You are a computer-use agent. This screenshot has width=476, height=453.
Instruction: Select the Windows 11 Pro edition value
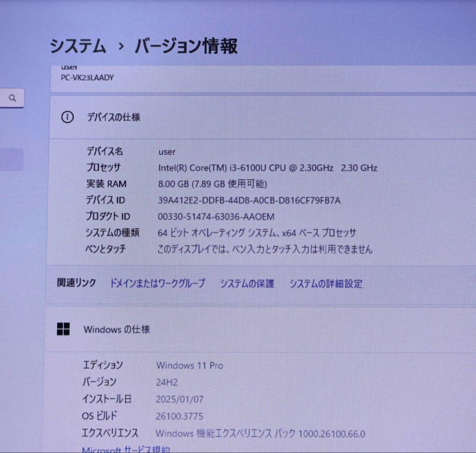pos(190,365)
